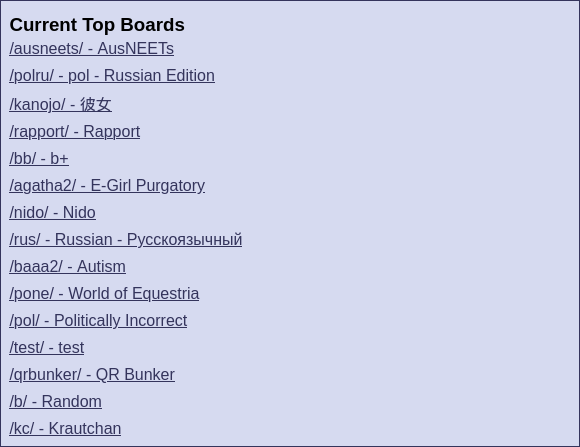The image size is (580, 447).
Task: Open the /bb/ - b+ link
Action: pyautogui.click(x=39, y=159)
